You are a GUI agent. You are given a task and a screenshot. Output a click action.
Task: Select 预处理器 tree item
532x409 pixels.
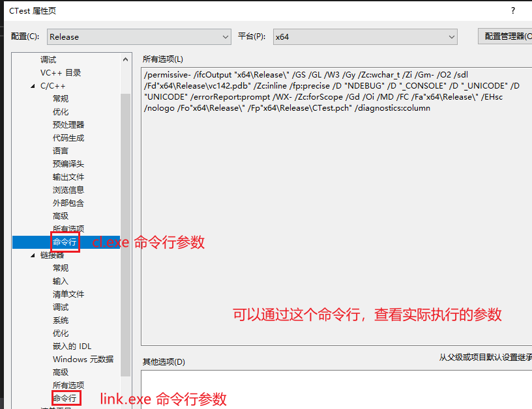click(68, 124)
